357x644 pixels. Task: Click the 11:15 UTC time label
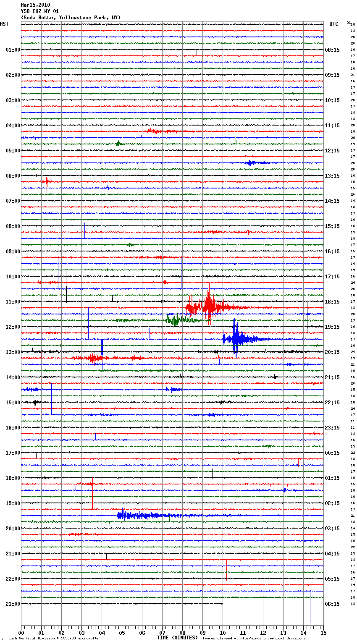coord(332,126)
